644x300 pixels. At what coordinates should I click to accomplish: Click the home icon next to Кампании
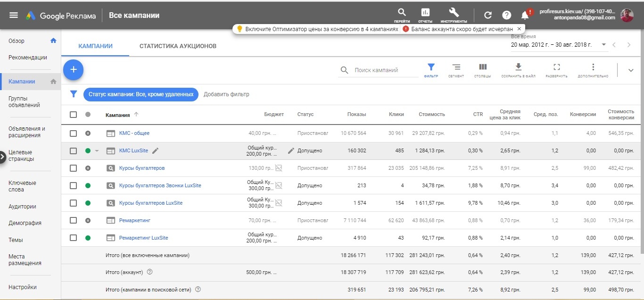53,81
